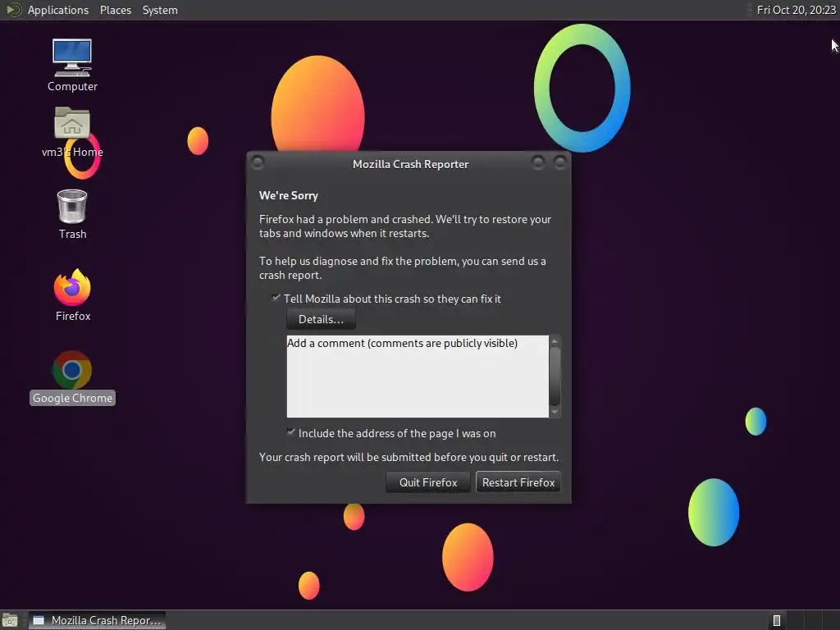Click comment box scroll down arrow
Screen dimensions: 840x630
(555, 412)
